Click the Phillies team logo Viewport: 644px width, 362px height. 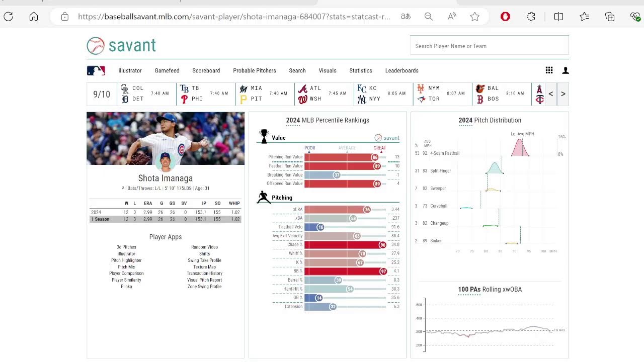[x=184, y=99]
